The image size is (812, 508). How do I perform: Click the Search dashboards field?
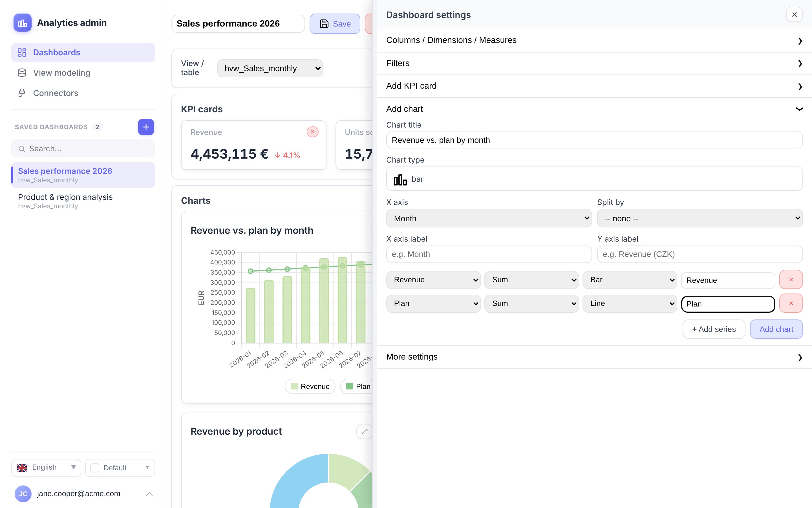(x=83, y=148)
